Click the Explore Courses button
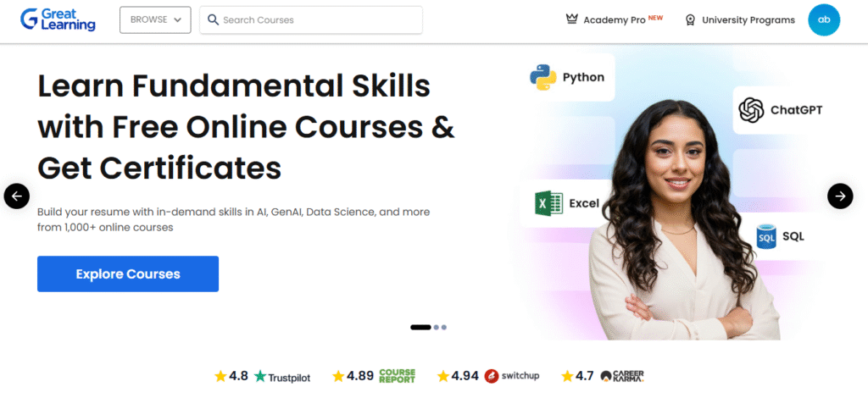The image size is (868, 409). click(x=128, y=274)
